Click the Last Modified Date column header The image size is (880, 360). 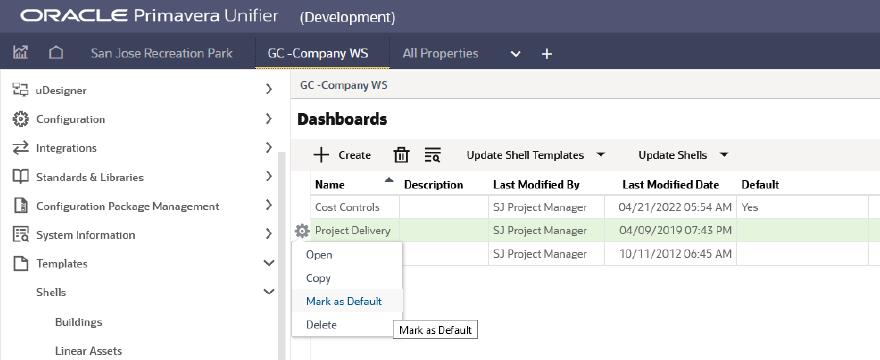coord(671,184)
